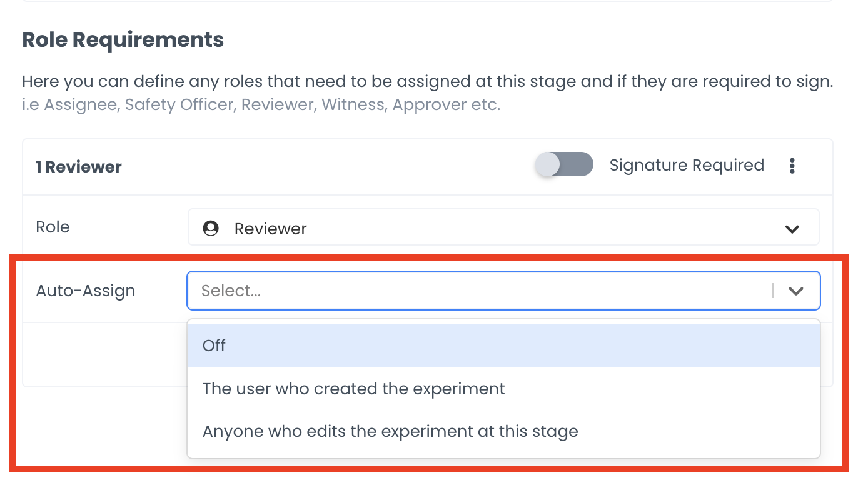
Task: Click the Signature Required label
Action: [x=687, y=165]
